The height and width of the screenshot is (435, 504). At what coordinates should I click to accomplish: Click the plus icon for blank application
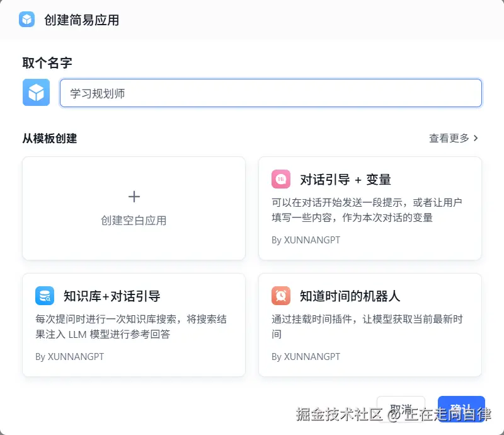(134, 197)
